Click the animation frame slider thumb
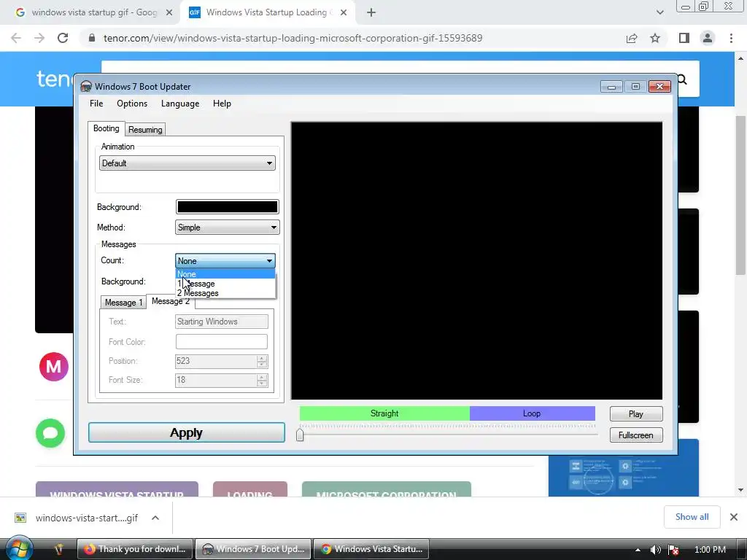 click(x=300, y=435)
